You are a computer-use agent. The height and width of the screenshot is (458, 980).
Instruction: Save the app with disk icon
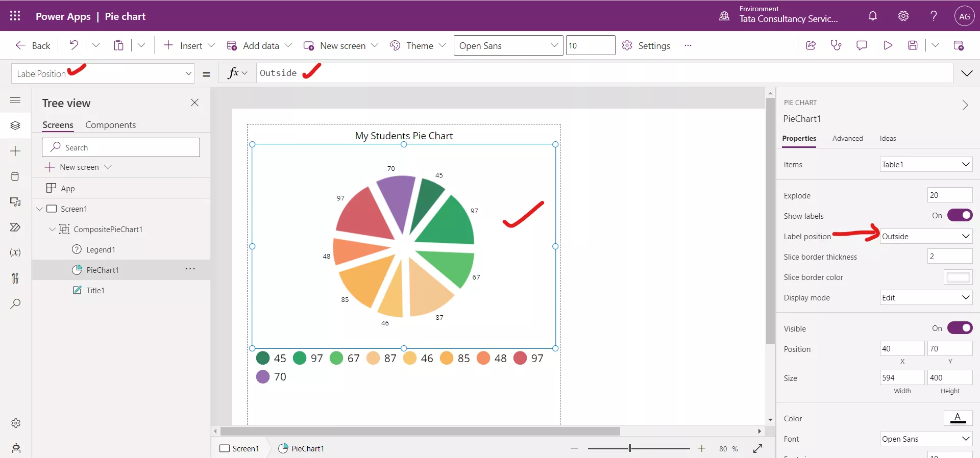pos(913,45)
